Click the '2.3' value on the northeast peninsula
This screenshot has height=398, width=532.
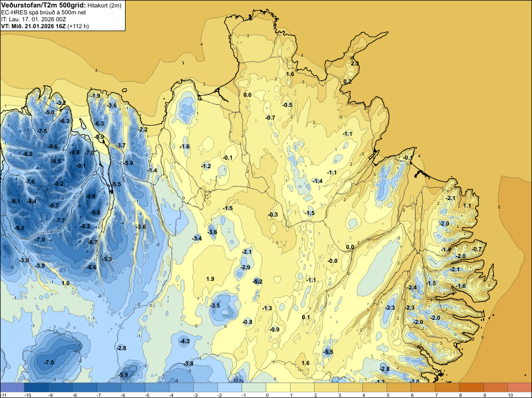coord(354,63)
